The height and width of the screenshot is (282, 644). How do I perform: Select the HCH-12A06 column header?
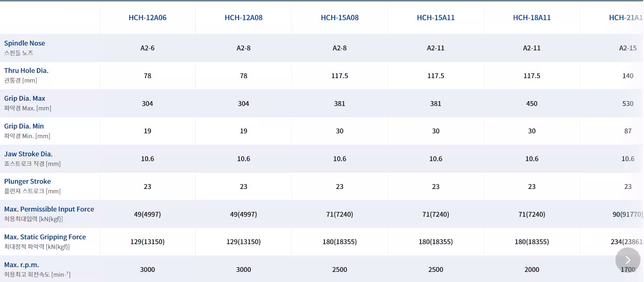[x=147, y=18]
